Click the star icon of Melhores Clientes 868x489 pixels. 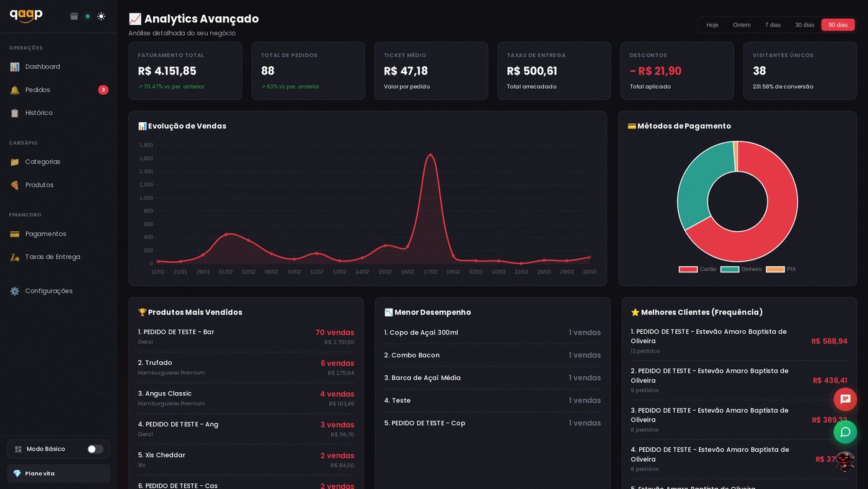635,312
